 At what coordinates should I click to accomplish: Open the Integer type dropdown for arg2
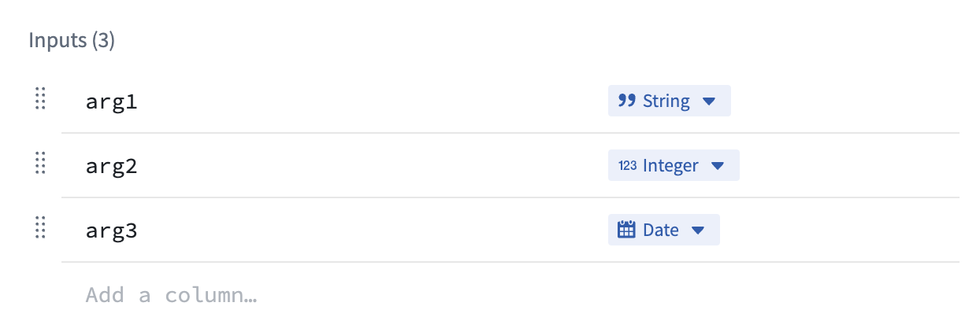(x=674, y=165)
